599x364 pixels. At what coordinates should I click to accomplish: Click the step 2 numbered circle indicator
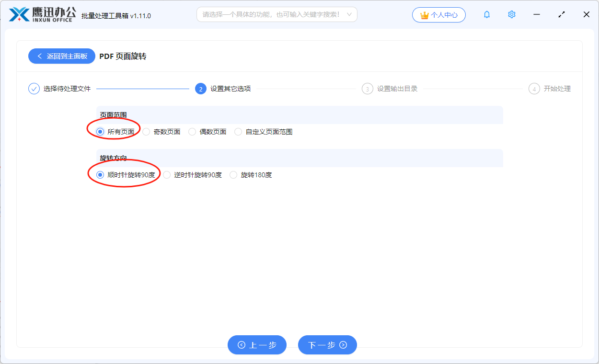point(200,89)
